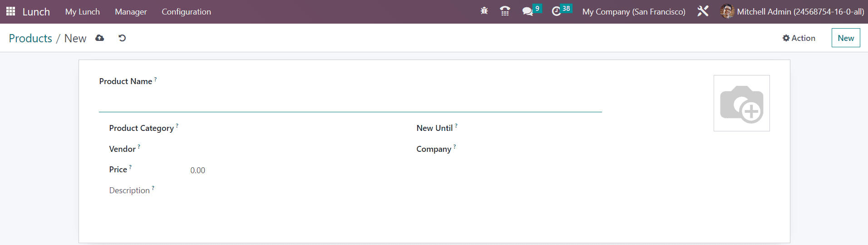This screenshot has height=245, width=868.
Task: Switch company via My Company (San Francisco)
Action: (634, 12)
